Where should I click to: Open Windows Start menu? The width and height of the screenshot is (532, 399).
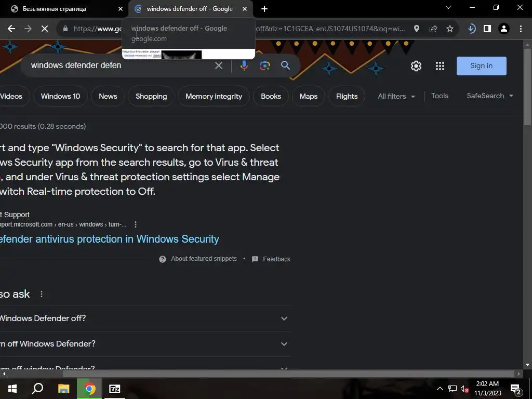coord(12,389)
